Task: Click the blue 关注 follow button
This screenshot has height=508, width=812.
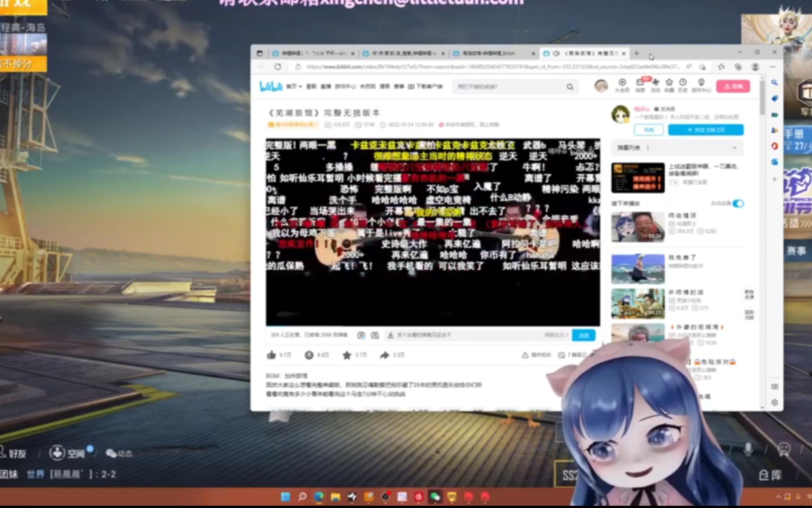Action: [705, 130]
